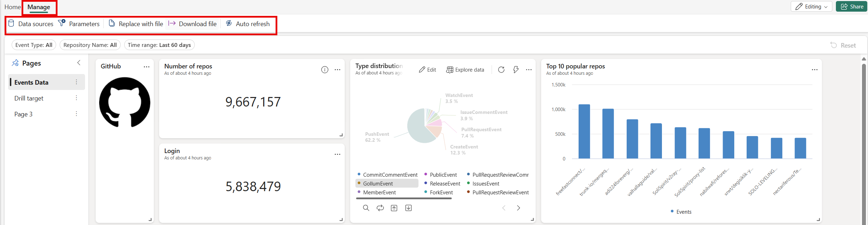
Task: Open more options for Login tile
Action: tap(337, 154)
